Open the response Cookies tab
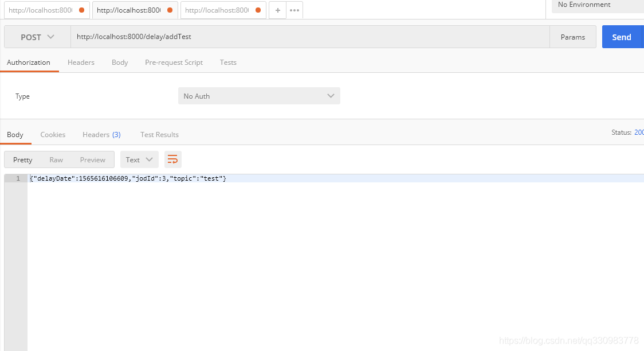 53,135
